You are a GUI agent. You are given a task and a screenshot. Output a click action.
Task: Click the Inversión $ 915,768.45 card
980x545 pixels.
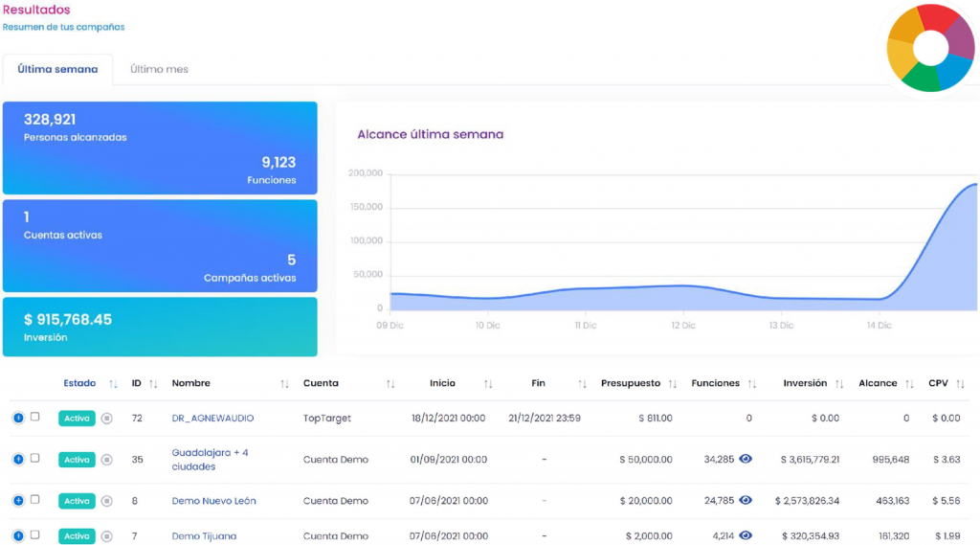(160, 327)
